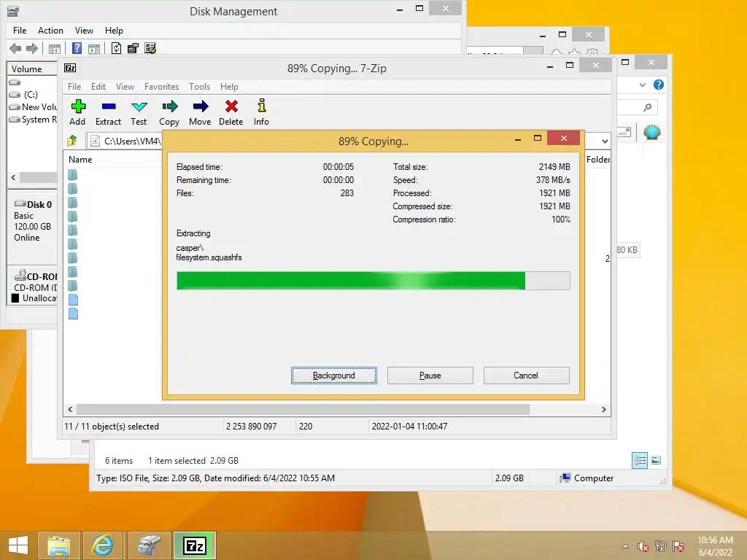747x560 pixels.
Task: Click Disk Management show/hide console tree icon
Action: pos(54,49)
